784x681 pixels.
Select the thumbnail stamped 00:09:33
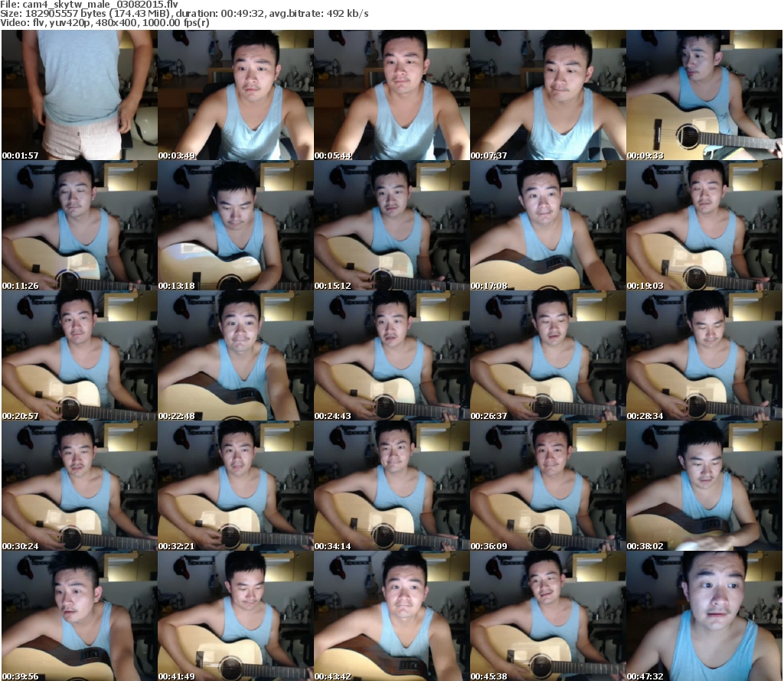coord(704,95)
